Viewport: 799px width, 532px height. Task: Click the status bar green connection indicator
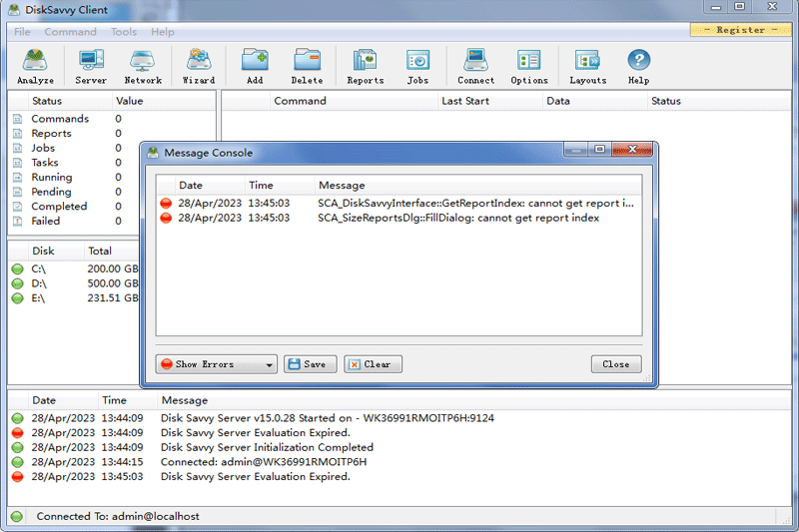[17, 516]
